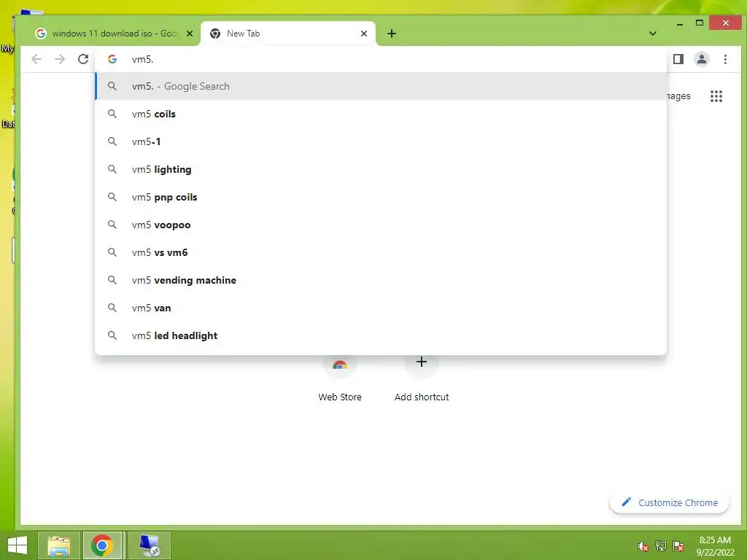Open the taskbar clock showing 8:25 AM

[x=715, y=546]
